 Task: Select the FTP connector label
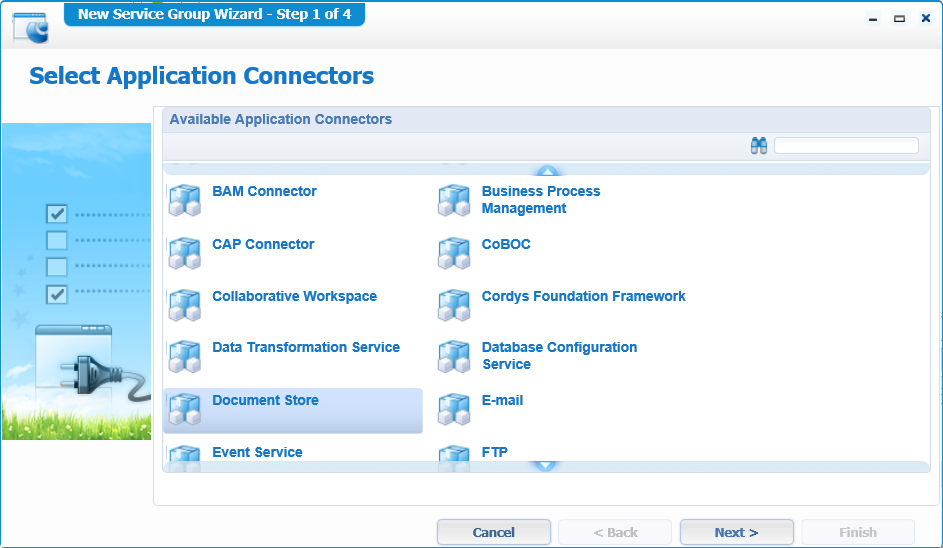tap(495, 452)
